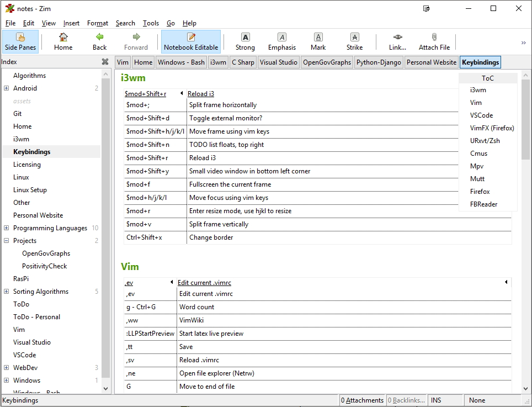Viewport: 532px width, 407px height.
Task: Switch to the Python-Django tab
Action: 379,62
